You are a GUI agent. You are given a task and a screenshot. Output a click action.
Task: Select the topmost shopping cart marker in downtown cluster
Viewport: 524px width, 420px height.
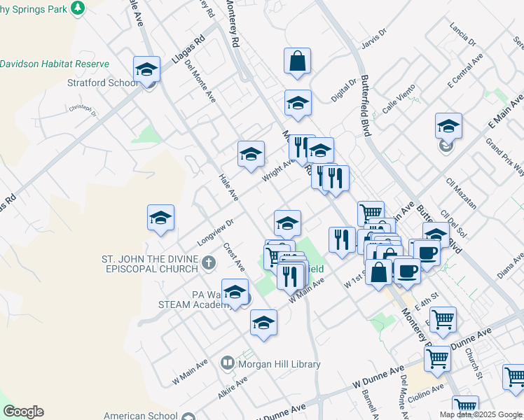[x=371, y=213]
